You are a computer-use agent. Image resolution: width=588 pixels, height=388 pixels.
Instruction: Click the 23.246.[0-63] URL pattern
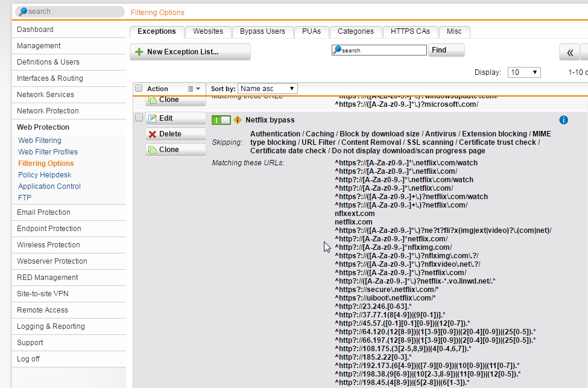[x=373, y=307]
